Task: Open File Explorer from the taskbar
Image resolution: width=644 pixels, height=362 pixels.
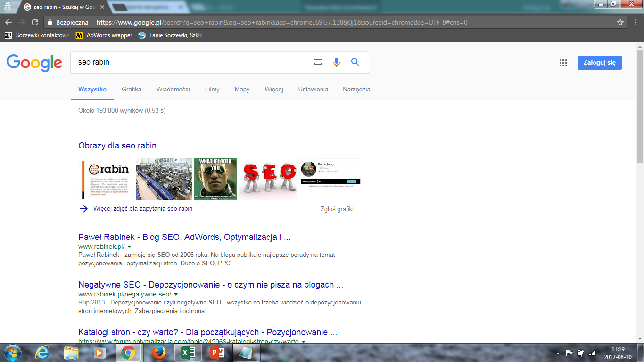Action: point(71,353)
